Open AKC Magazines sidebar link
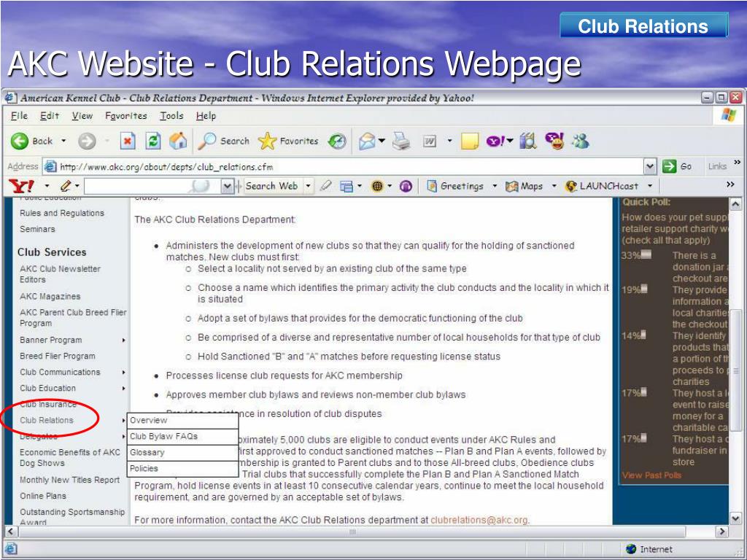747x560 pixels. [x=50, y=297]
